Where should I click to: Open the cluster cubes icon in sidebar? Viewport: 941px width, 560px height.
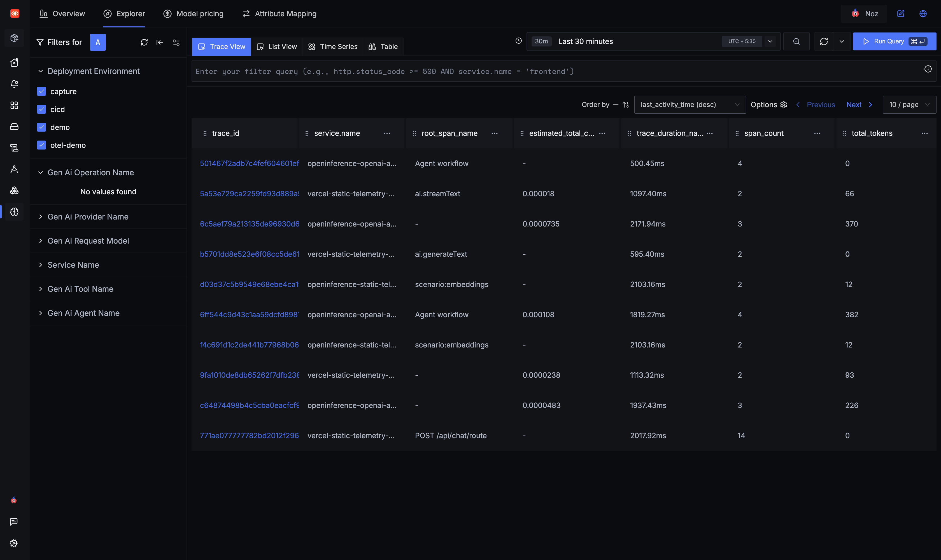coord(14,191)
